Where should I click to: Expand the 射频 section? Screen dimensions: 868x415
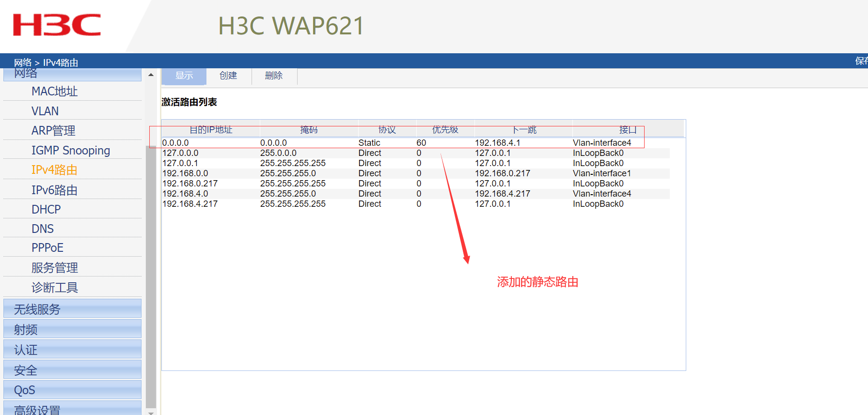72,329
